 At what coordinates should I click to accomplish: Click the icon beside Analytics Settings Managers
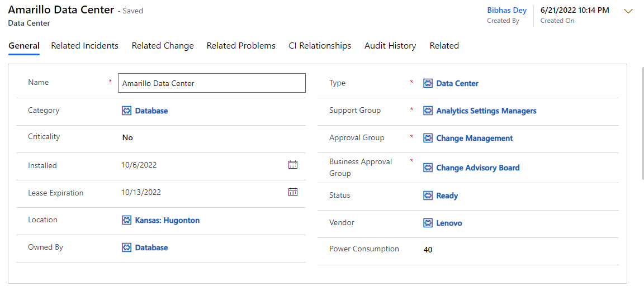click(428, 111)
